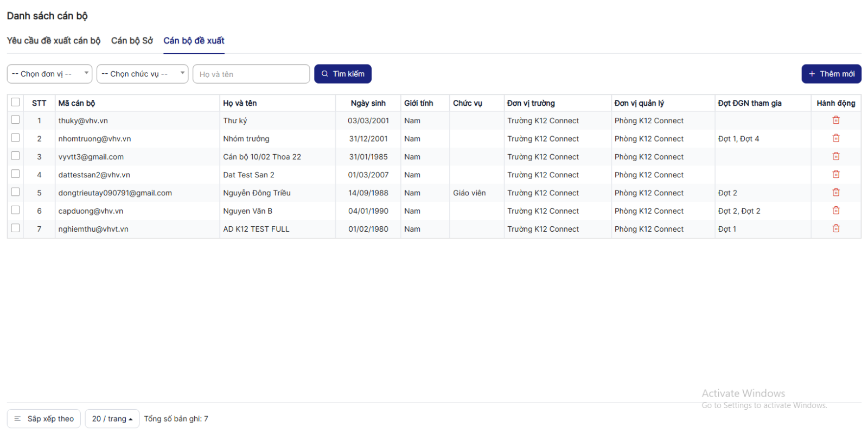Open the Cán bộ Sở tab
Viewport: 868px width, 433px height.
pos(132,41)
